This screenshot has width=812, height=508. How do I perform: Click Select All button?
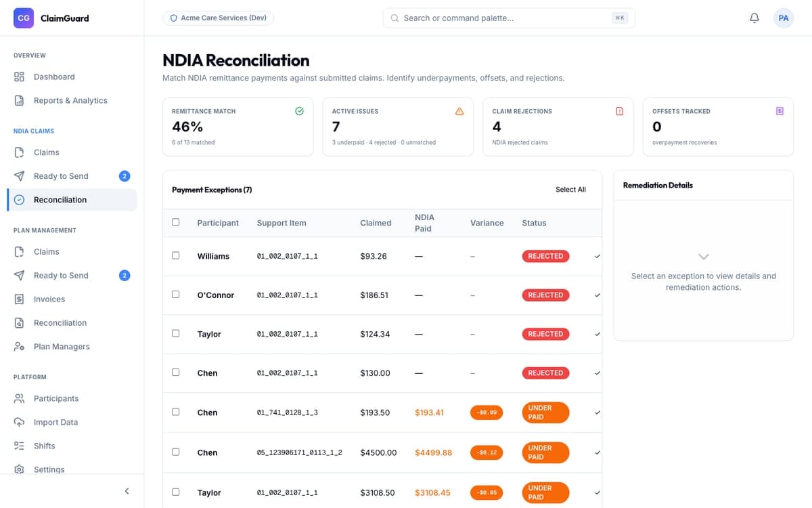(570, 190)
